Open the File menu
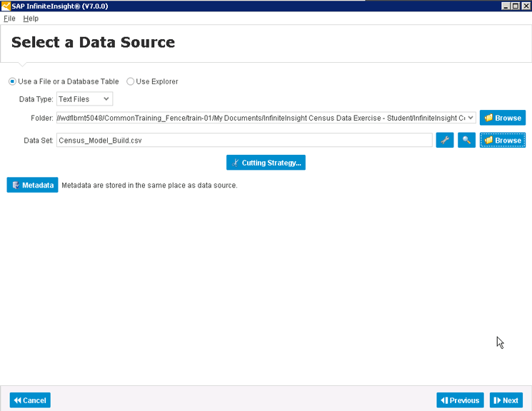 point(9,19)
